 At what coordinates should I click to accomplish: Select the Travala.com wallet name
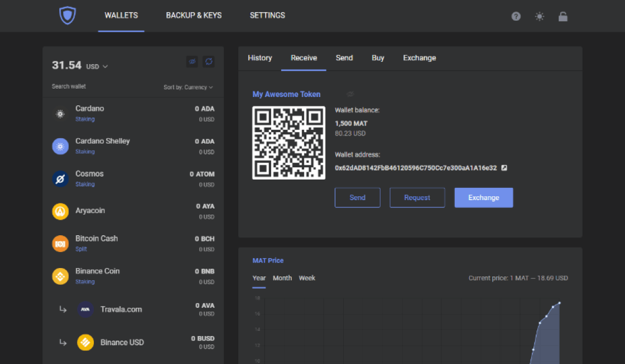pyautogui.click(x=121, y=309)
